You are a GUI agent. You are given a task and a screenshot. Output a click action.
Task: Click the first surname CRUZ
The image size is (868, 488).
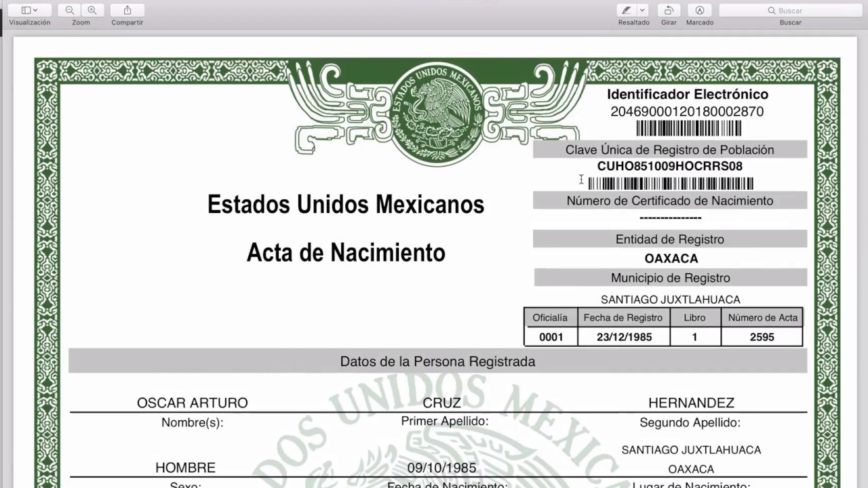pos(441,403)
